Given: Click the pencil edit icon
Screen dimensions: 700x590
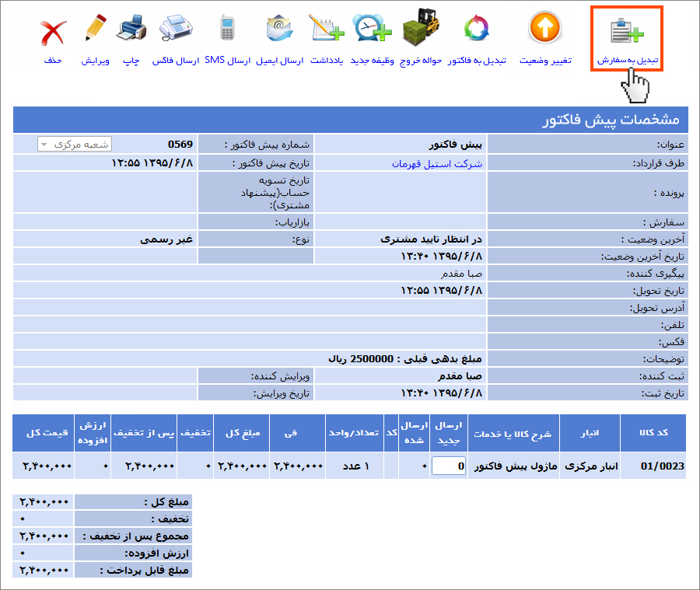Looking at the screenshot, I should [96, 28].
